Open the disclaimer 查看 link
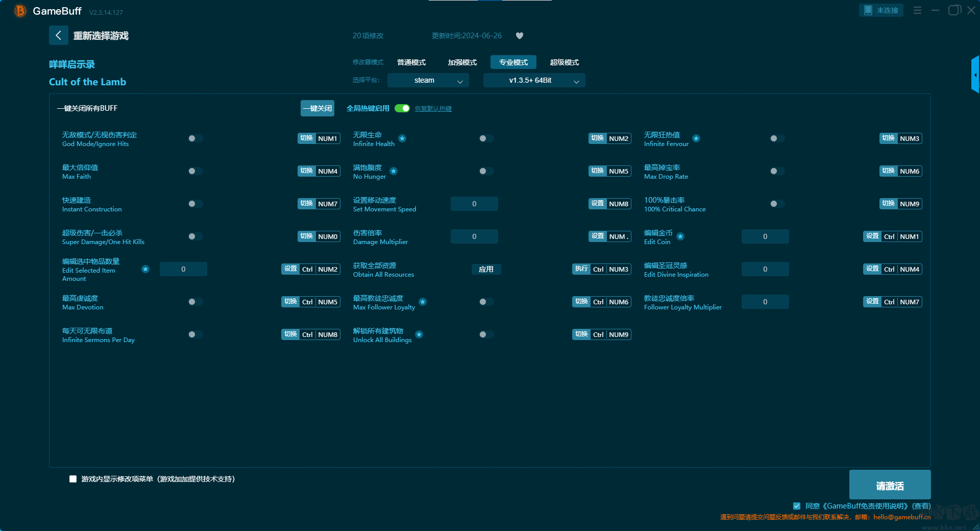Image resolution: width=980 pixels, height=531 pixels. [x=922, y=506]
